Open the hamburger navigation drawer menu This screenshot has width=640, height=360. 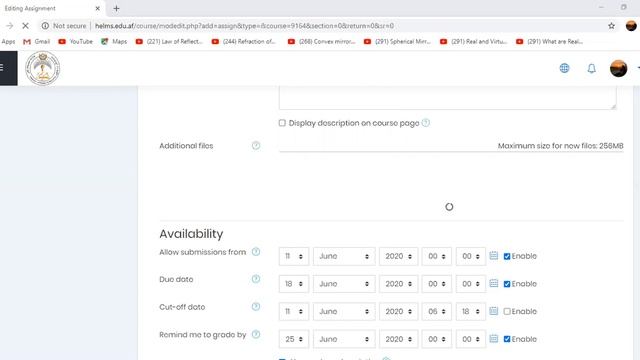3,68
